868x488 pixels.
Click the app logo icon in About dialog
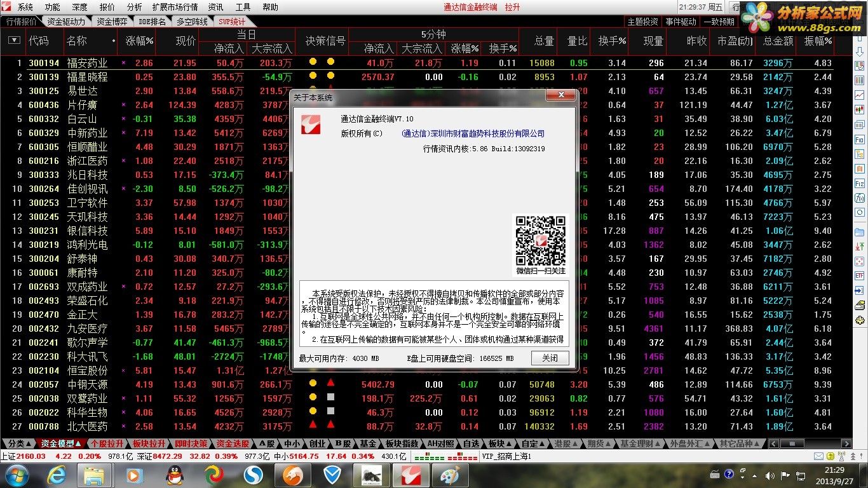[x=311, y=124]
